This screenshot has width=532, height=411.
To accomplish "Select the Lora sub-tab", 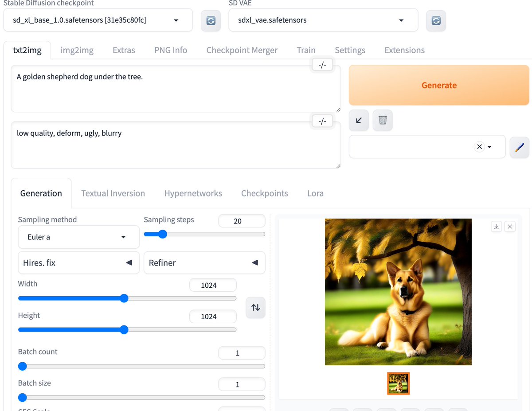I will click(x=315, y=193).
